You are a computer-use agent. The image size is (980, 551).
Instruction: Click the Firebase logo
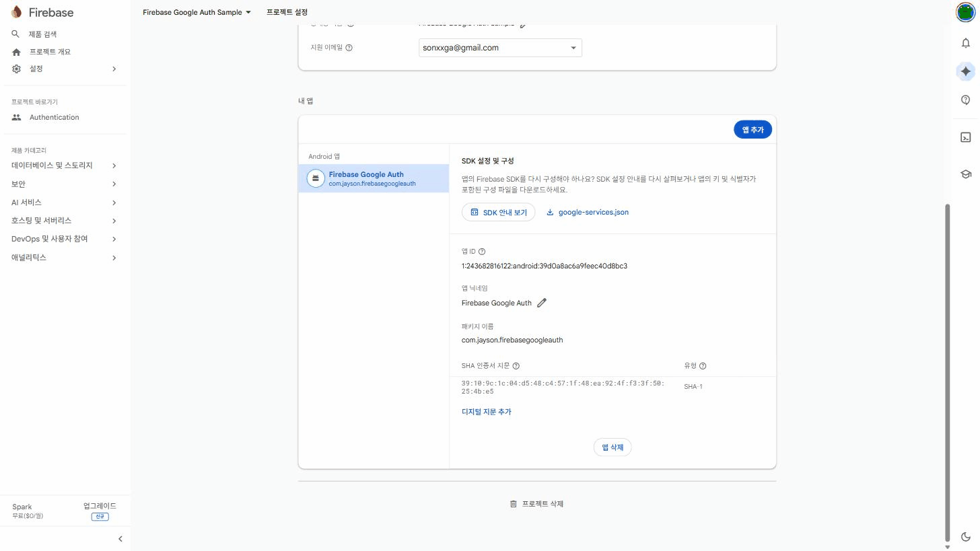[42, 12]
